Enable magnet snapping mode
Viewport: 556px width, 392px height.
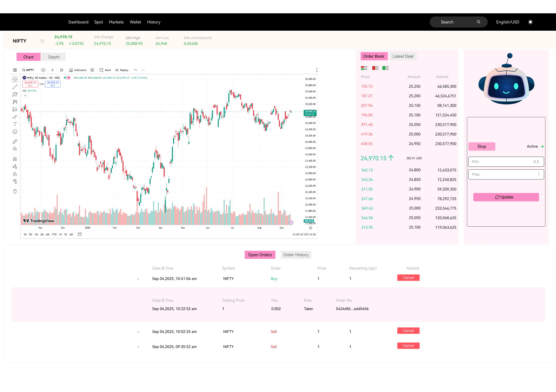pyautogui.click(x=15, y=159)
